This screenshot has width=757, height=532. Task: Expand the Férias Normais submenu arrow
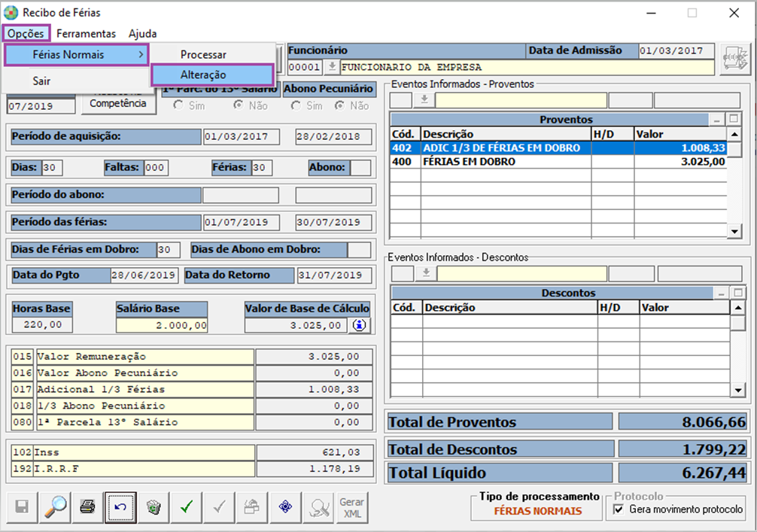point(141,54)
